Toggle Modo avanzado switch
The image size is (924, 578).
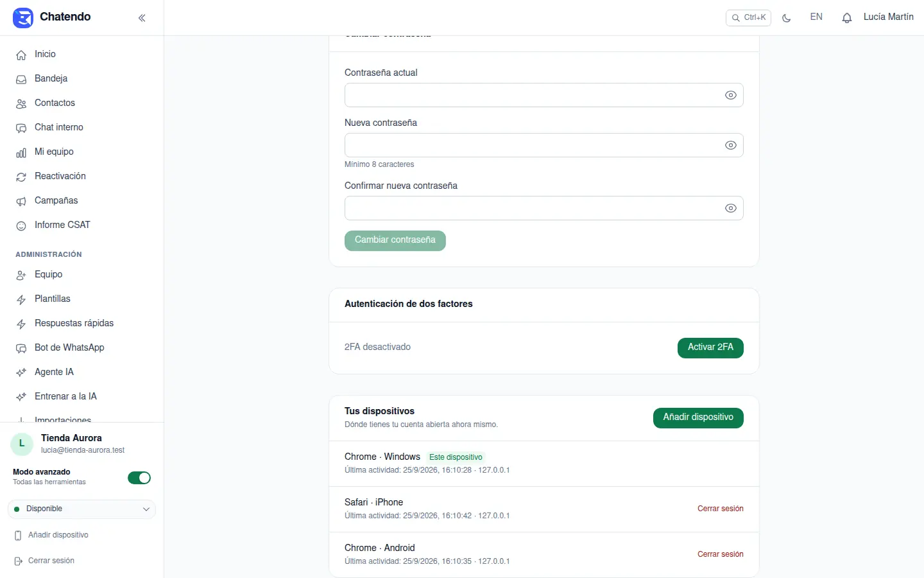coord(139,478)
